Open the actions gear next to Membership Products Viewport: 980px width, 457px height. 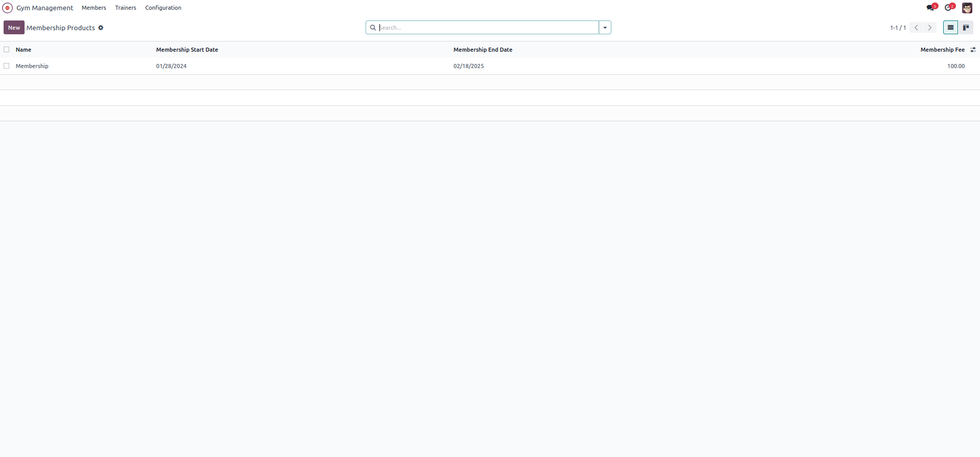pos(101,28)
